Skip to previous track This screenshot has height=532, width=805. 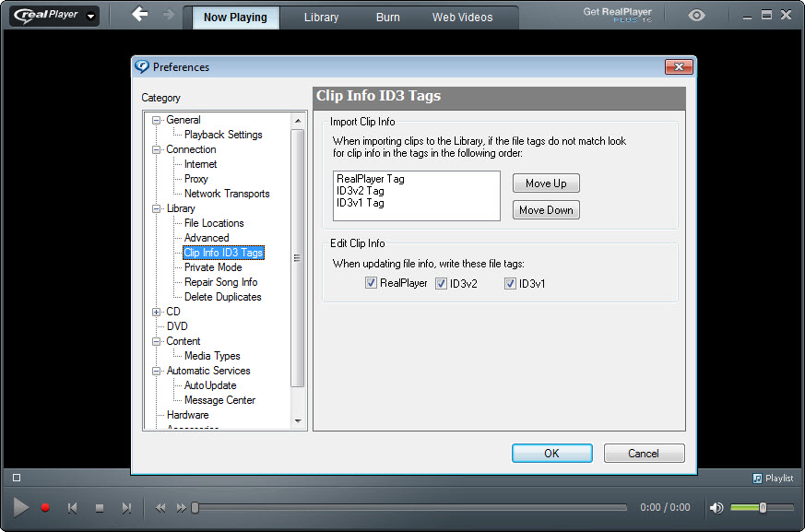pyautogui.click(x=73, y=508)
